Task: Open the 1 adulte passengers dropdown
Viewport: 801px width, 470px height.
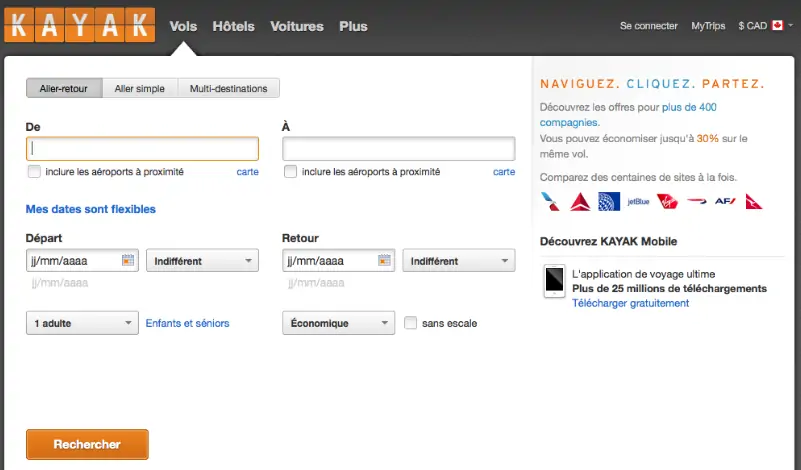Action: (x=82, y=323)
